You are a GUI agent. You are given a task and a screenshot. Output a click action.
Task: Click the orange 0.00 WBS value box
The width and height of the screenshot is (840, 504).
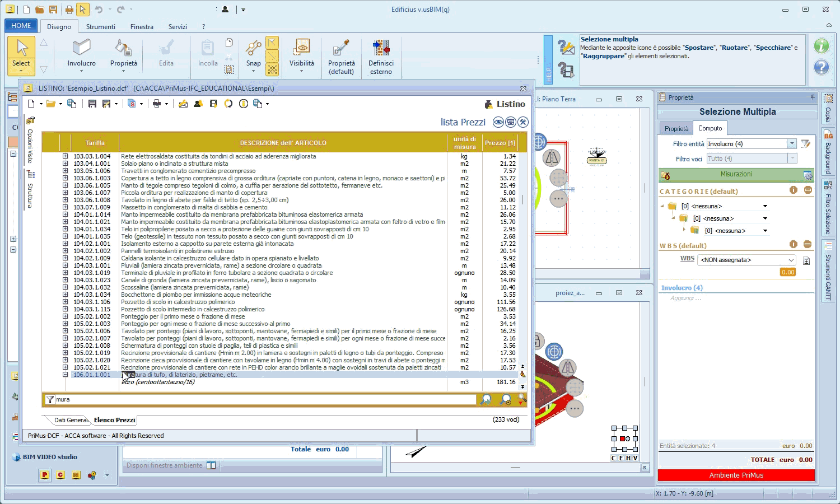click(788, 272)
